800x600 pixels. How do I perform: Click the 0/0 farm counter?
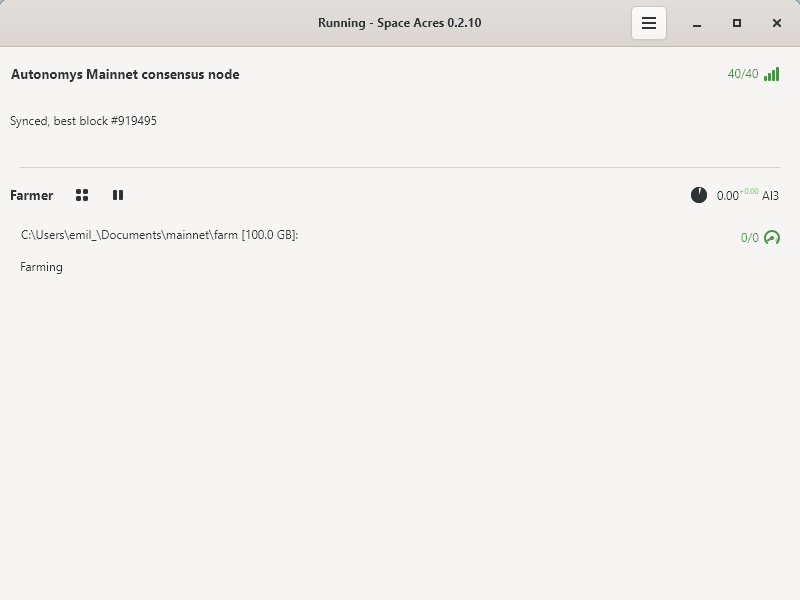(x=749, y=238)
